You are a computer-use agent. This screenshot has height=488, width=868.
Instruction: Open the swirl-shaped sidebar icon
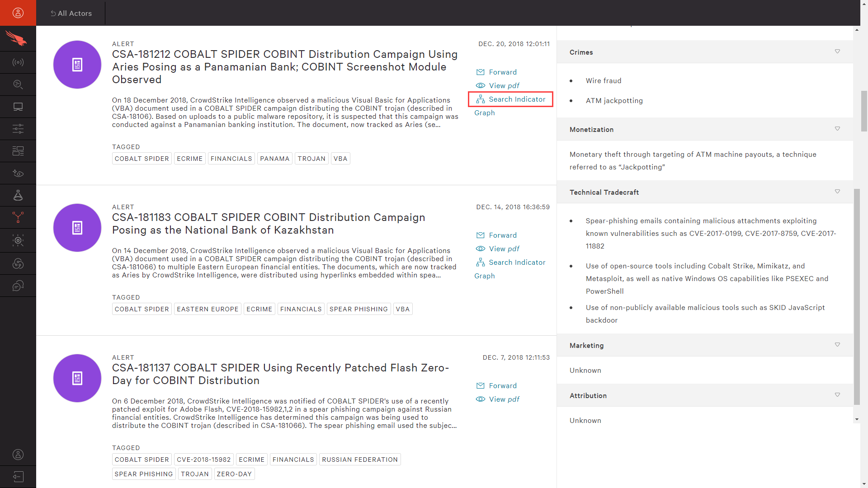click(18, 263)
